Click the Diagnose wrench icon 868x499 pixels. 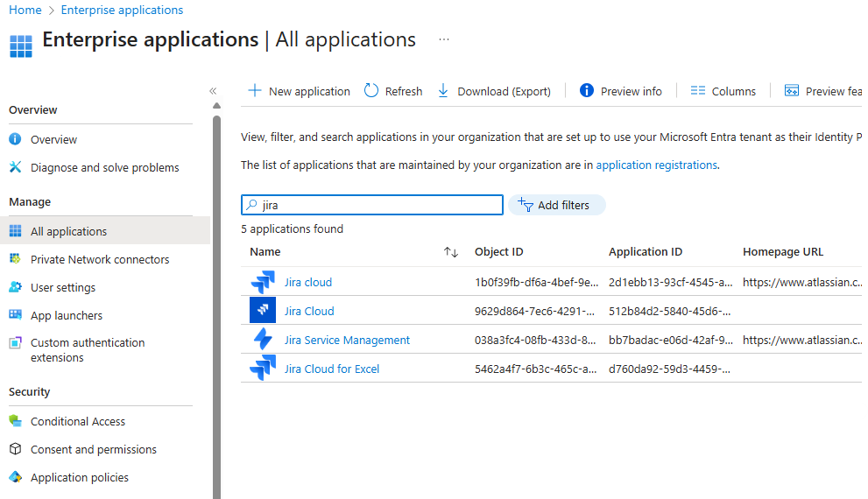click(x=16, y=167)
